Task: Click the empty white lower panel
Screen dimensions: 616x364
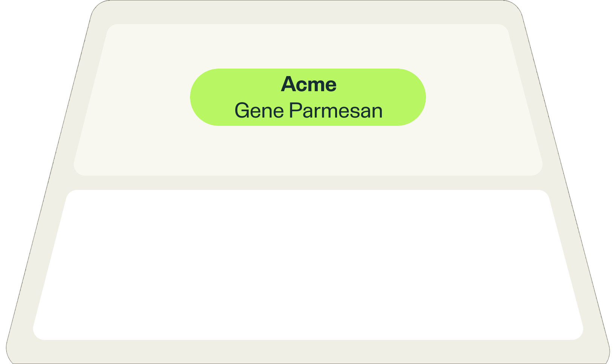Action: click(308, 265)
